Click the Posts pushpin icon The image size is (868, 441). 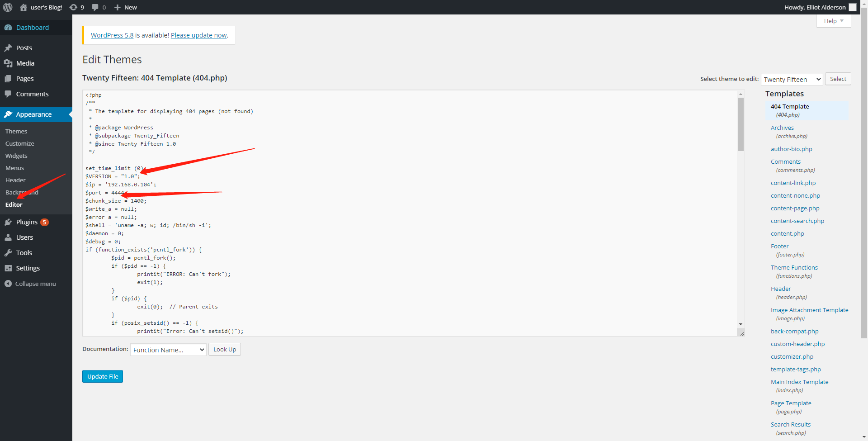8,48
